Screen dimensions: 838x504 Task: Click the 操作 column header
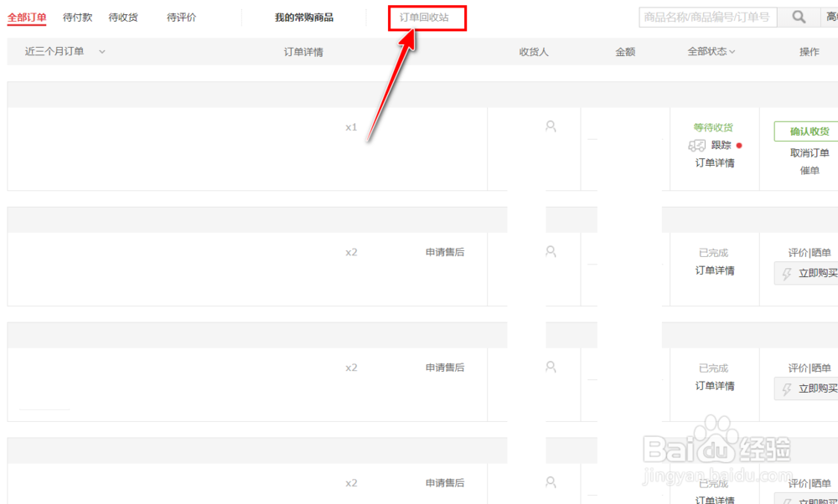coord(810,52)
